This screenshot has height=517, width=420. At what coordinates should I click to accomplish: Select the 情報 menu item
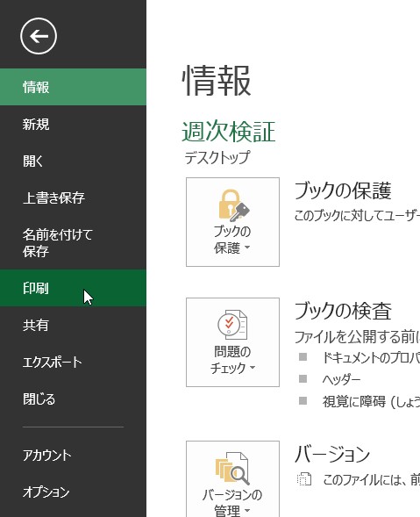(x=73, y=87)
